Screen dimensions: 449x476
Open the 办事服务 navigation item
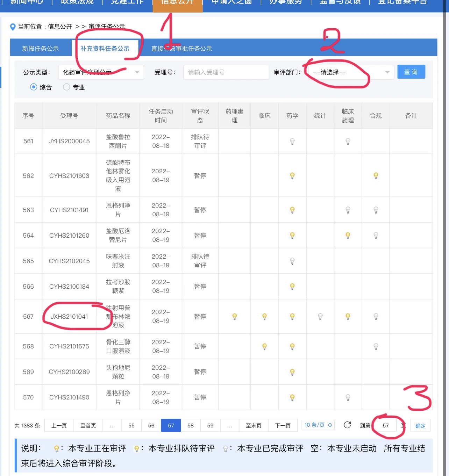pos(286,3)
